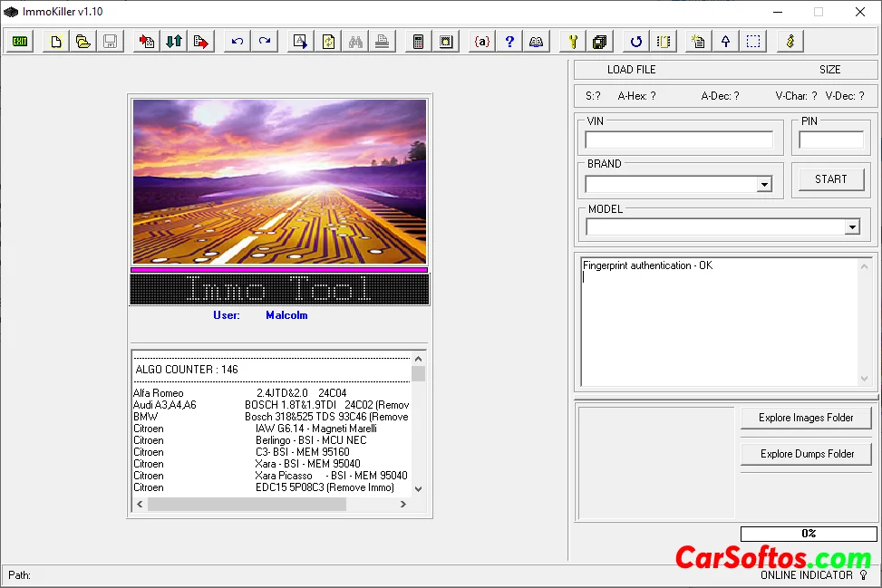Click the redo arrow icon
This screenshot has height=588, width=882.
[265, 42]
